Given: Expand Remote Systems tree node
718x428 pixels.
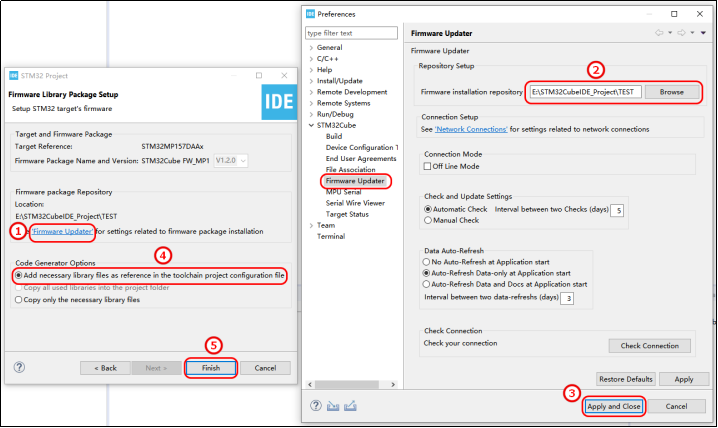Looking at the screenshot, I should 311,103.
